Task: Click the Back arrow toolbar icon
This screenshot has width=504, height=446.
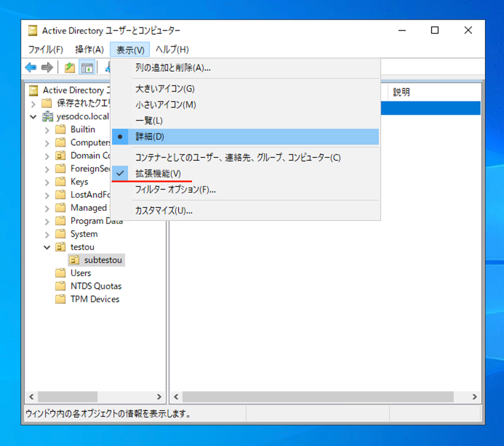Action: [x=31, y=67]
